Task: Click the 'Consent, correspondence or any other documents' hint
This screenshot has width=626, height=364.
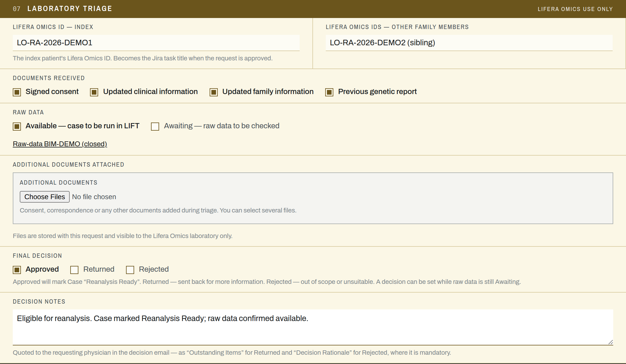Action: click(158, 210)
